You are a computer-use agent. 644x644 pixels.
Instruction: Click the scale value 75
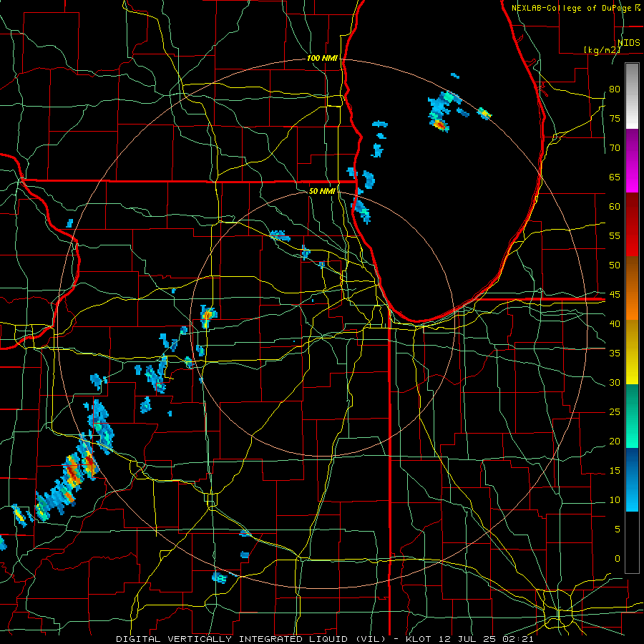click(615, 118)
